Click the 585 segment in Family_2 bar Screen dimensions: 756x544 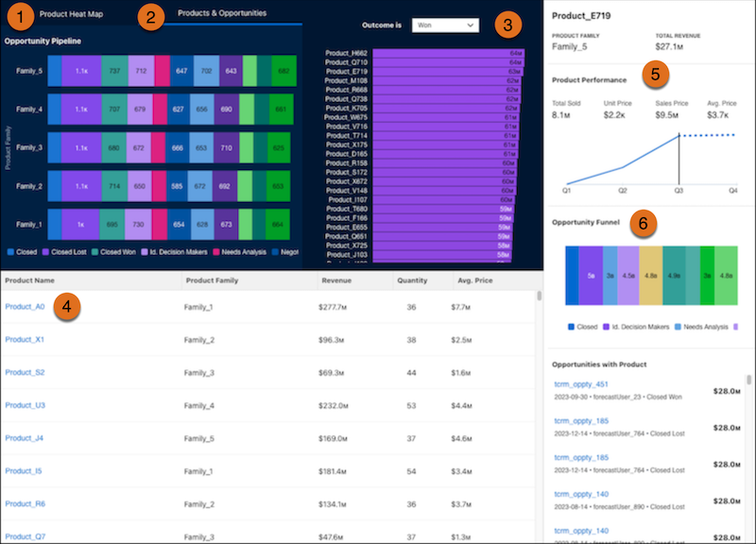pyautogui.click(x=177, y=186)
